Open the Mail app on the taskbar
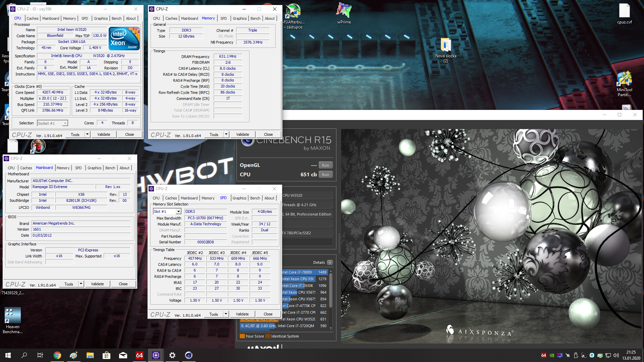644x362 pixels. coord(123,355)
